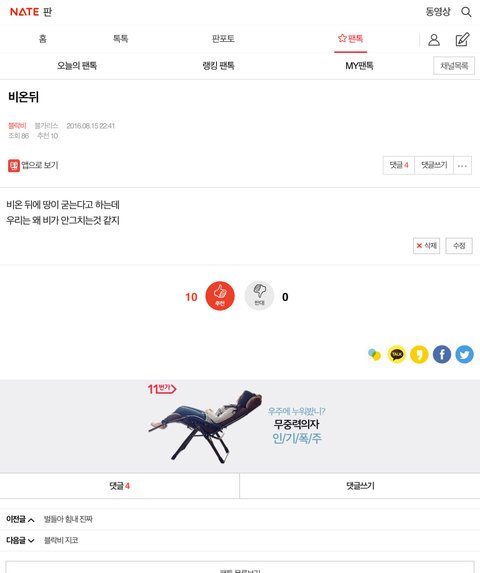Switch to the 톡톡 tab
Viewport: 480px width, 573px height.
click(121, 39)
